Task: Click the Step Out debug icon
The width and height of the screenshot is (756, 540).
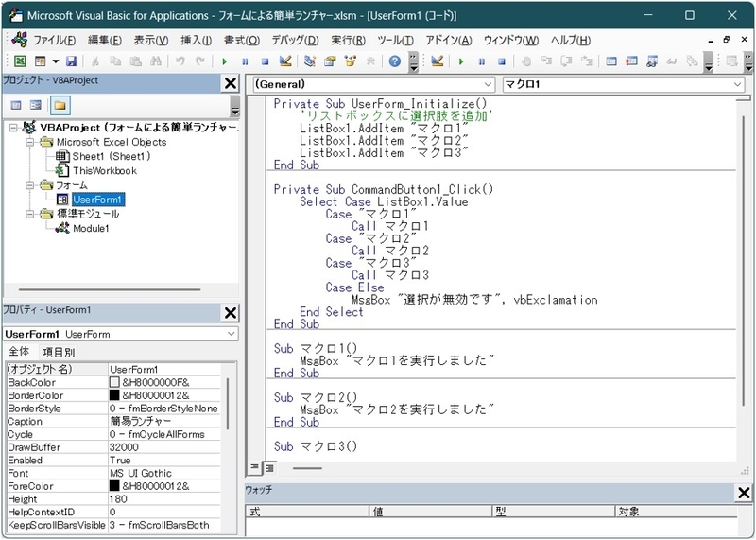Action: pos(586,61)
